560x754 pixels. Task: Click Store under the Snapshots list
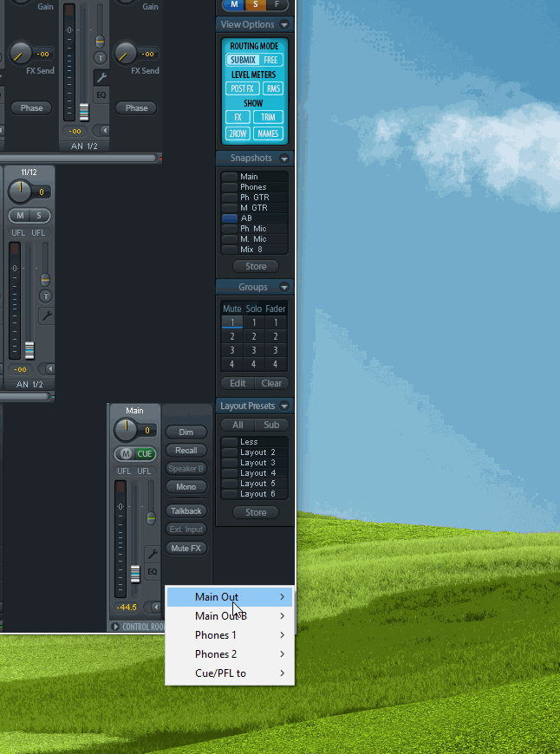point(256,266)
